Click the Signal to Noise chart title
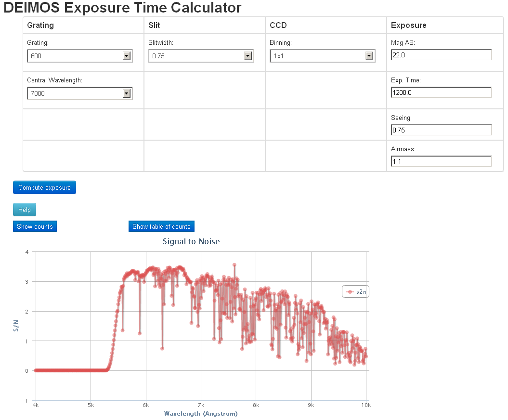Screen dimensions: 508x420 tap(191, 241)
